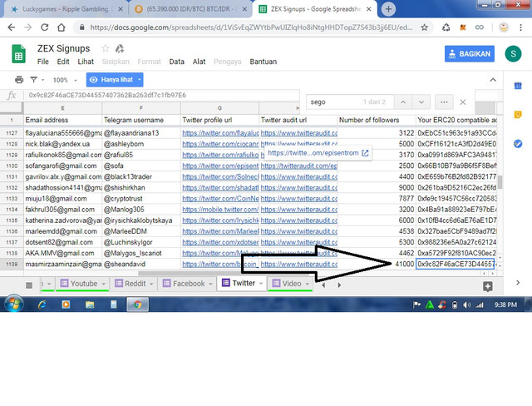Switch to the Reddit sheet tab

(x=135, y=284)
